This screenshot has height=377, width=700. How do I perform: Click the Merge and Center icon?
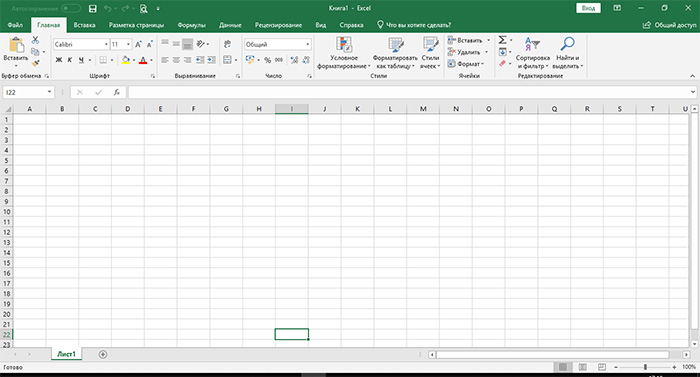pos(228,60)
